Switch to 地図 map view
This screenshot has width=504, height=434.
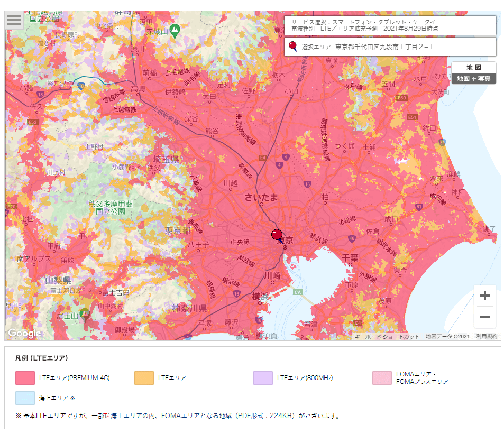(x=474, y=68)
